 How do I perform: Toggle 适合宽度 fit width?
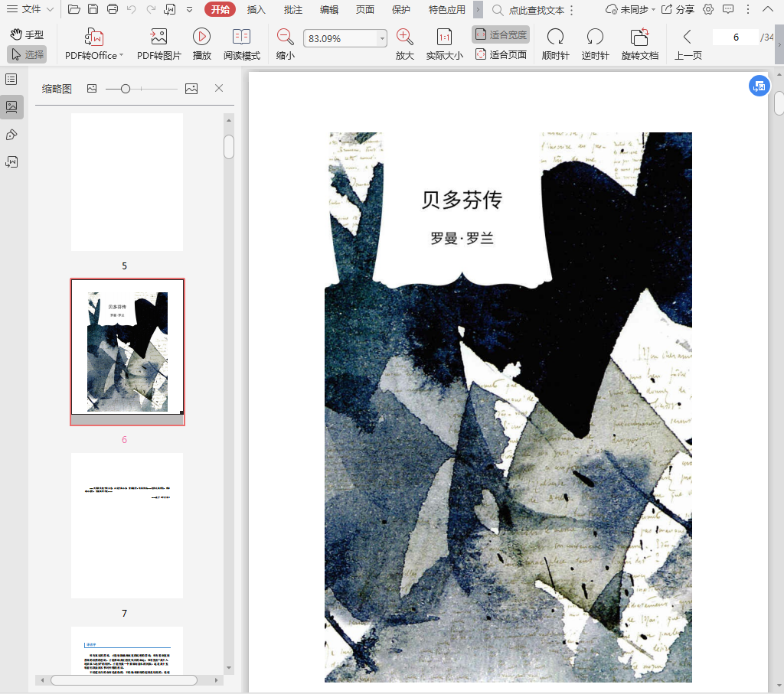501,34
